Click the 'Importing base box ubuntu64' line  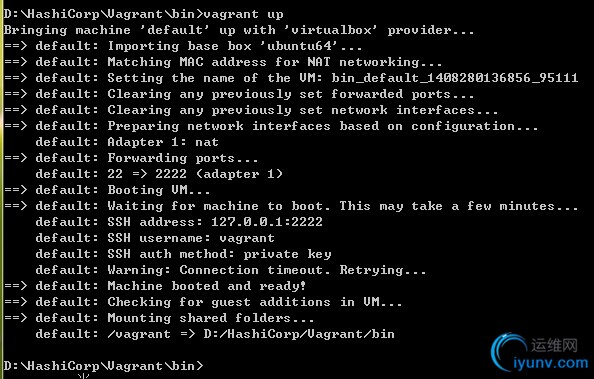point(183,46)
